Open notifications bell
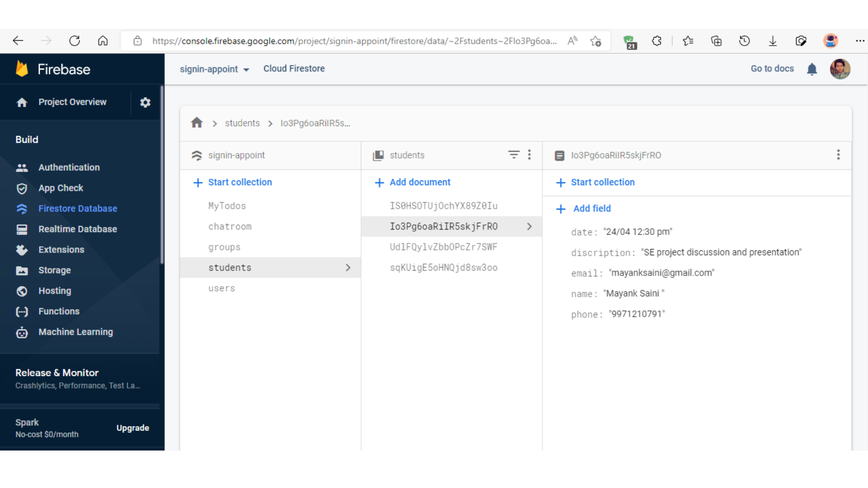The height and width of the screenshot is (488, 868). (812, 69)
